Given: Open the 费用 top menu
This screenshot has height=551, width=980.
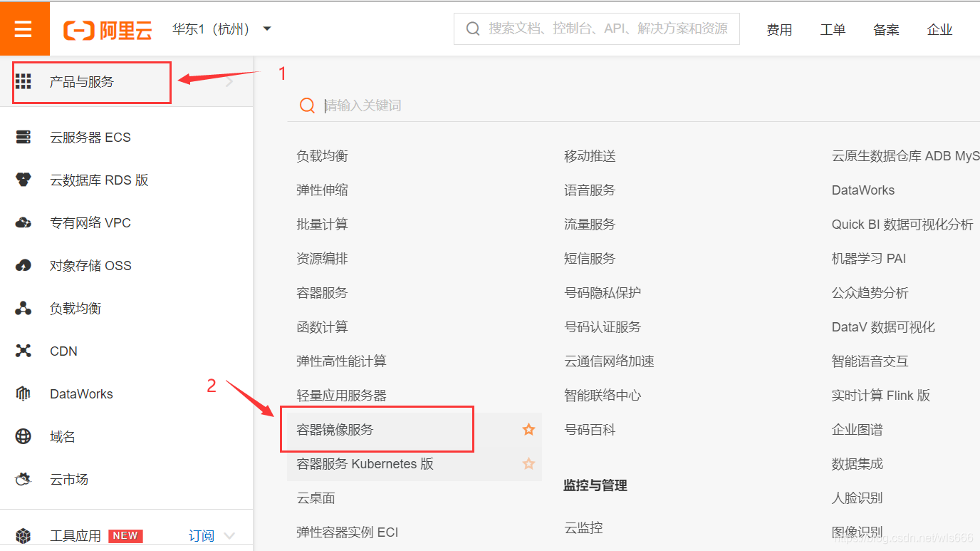Looking at the screenshot, I should [x=779, y=30].
